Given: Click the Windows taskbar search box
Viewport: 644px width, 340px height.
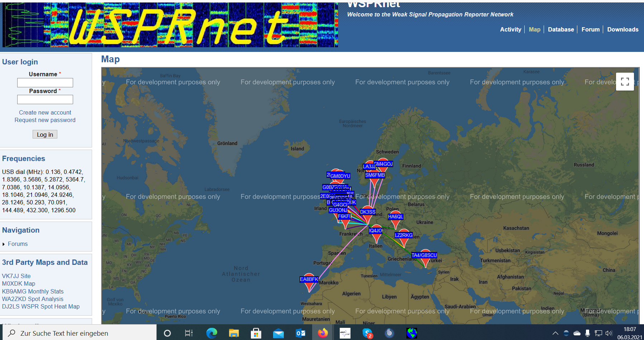Looking at the screenshot, I should point(80,333).
